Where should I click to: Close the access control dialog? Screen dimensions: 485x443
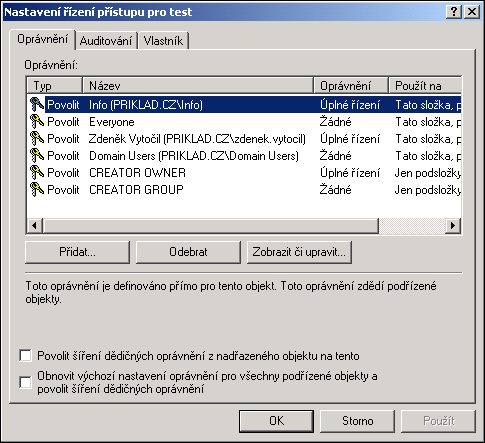pos(472,12)
